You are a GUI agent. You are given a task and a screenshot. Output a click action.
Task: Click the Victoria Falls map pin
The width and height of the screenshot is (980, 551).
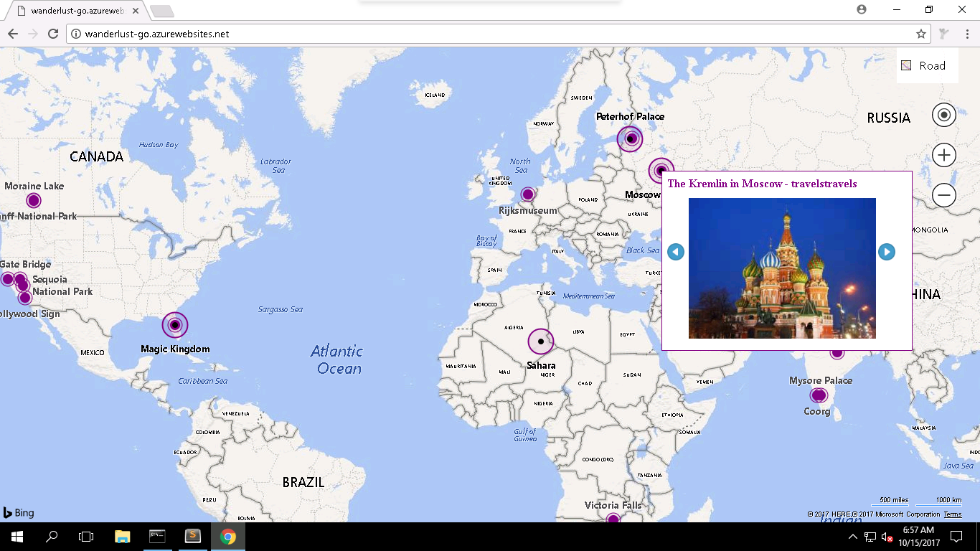613,518
